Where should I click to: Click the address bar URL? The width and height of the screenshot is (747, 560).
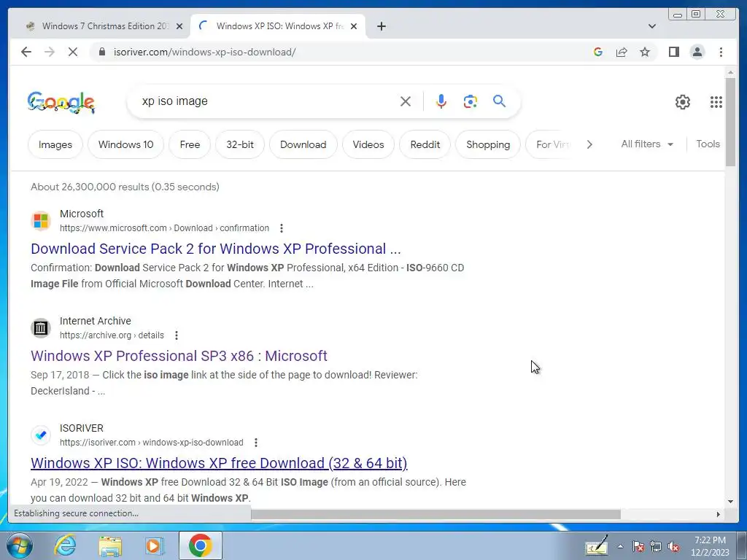click(204, 52)
